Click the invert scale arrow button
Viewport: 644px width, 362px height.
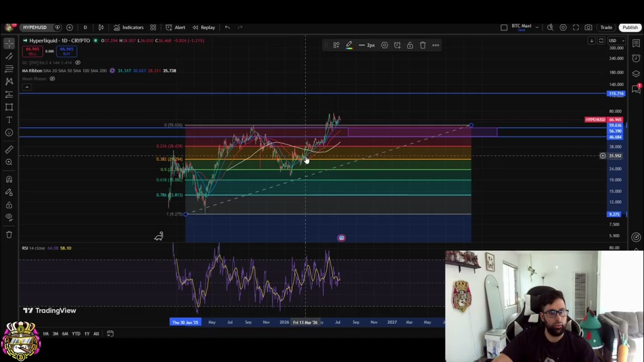(592, 40)
